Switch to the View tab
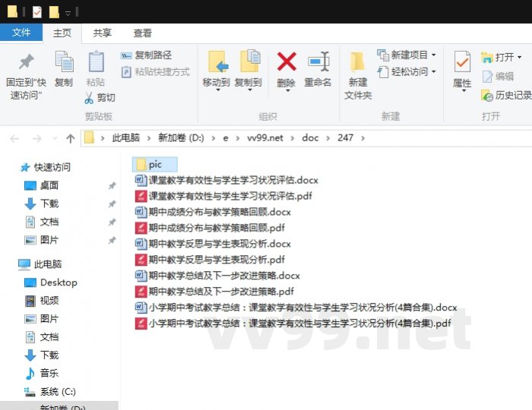Screen dimensions: 532x410 click(143, 33)
